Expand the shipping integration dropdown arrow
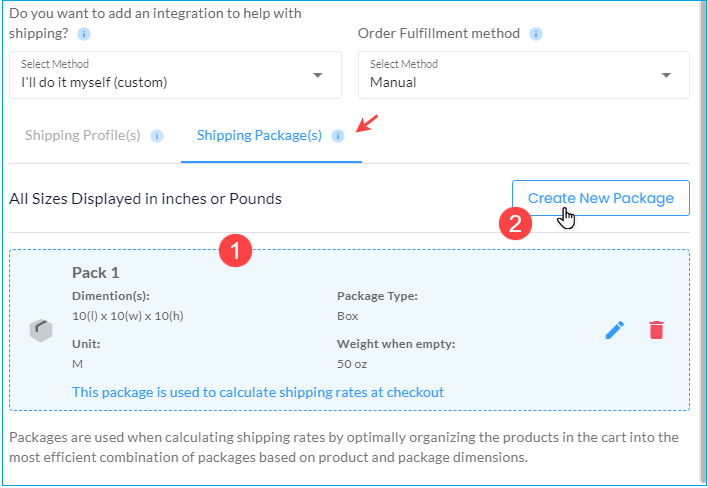The width and height of the screenshot is (708, 488). pyautogui.click(x=318, y=75)
